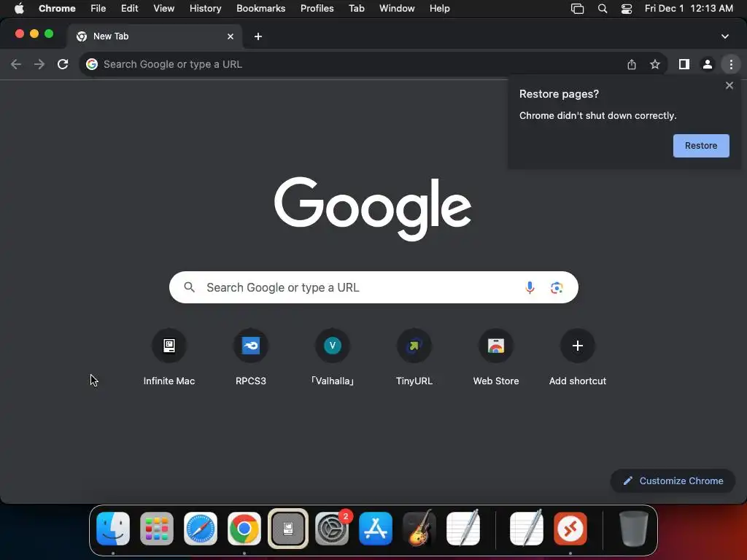The image size is (747, 560).
Task: Bookmark this tab with the star icon
Action: 655,64
